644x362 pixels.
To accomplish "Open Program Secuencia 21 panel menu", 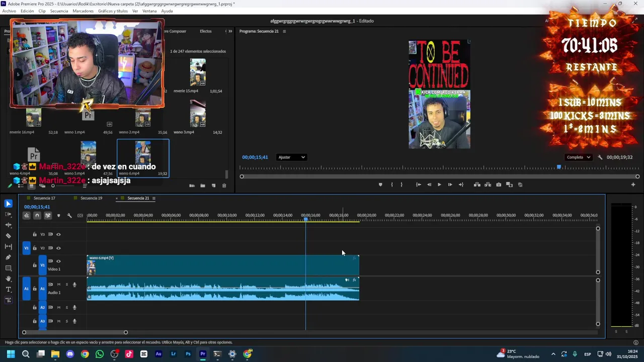I will (x=284, y=31).
